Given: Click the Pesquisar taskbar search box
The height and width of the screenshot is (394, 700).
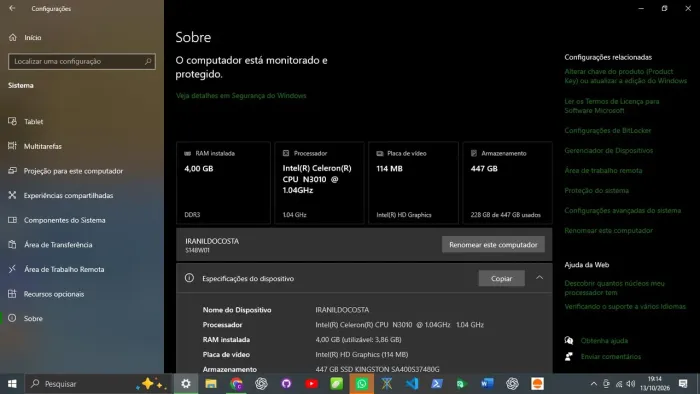Looking at the screenshot, I should click(98, 384).
